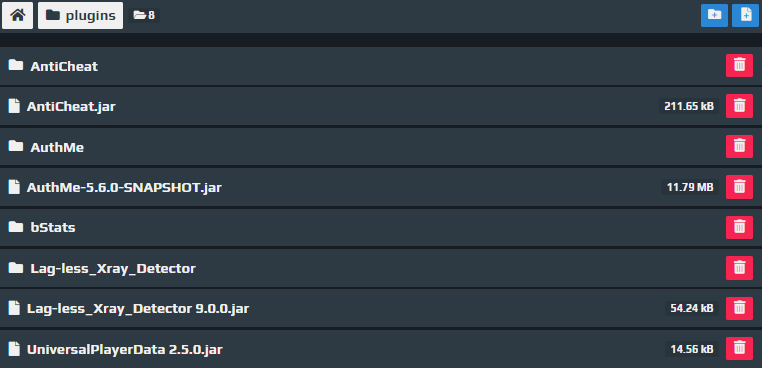
Task: Delete the bStats folder with its trash icon
Action: click(739, 228)
